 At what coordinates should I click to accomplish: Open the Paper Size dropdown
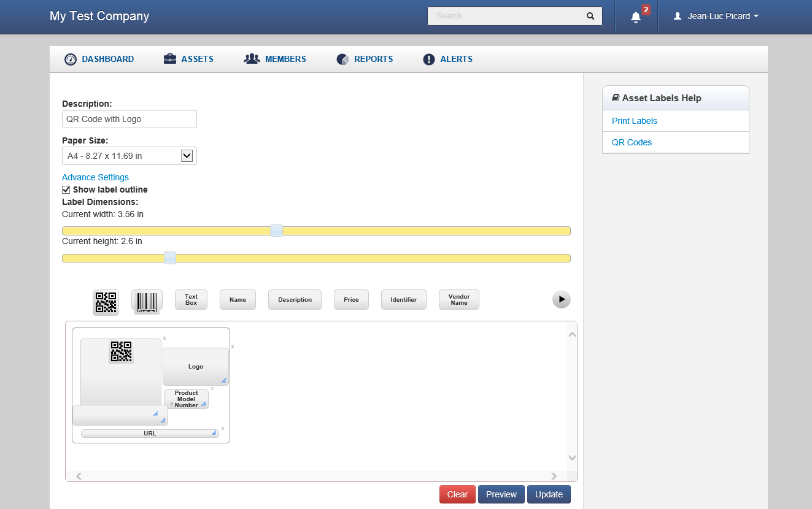coord(130,156)
